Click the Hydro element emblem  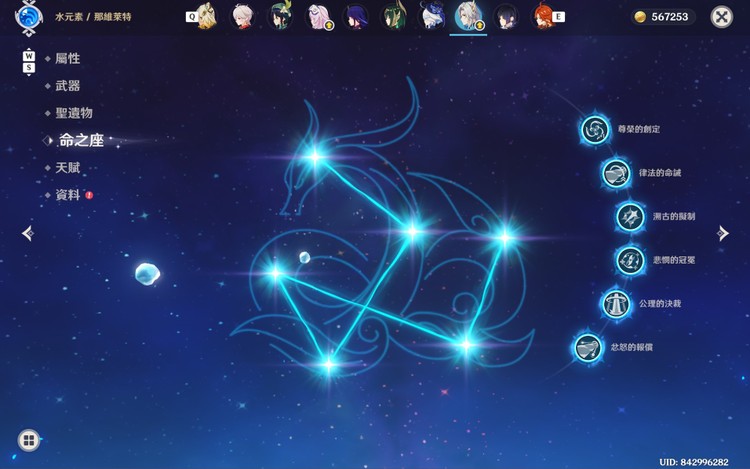tap(29, 18)
